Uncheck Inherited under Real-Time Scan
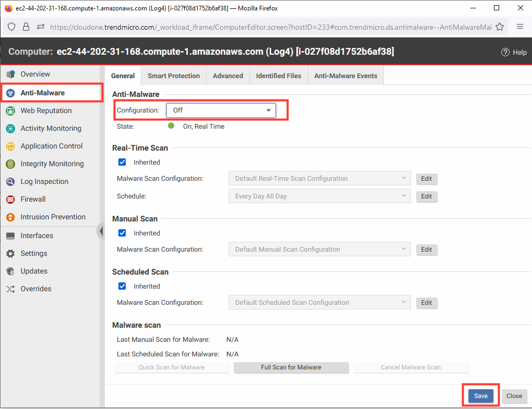The width and height of the screenshot is (532, 409). [x=122, y=163]
